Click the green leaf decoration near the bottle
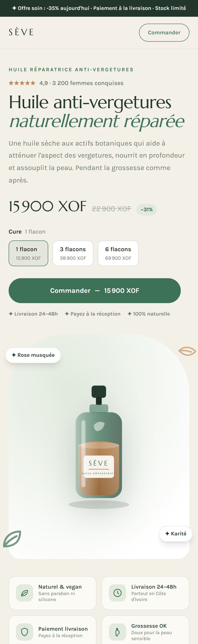The width and height of the screenshot is (198, 644). (12, 539)
